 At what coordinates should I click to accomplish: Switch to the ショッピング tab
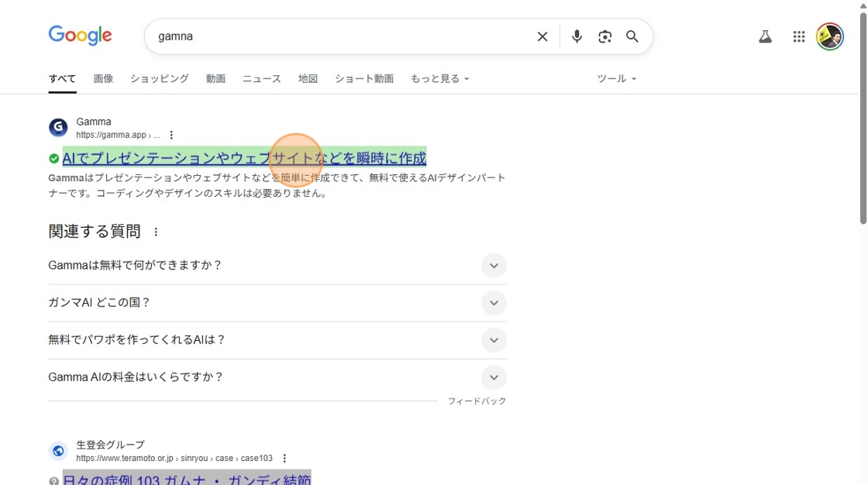click(160, 78)
